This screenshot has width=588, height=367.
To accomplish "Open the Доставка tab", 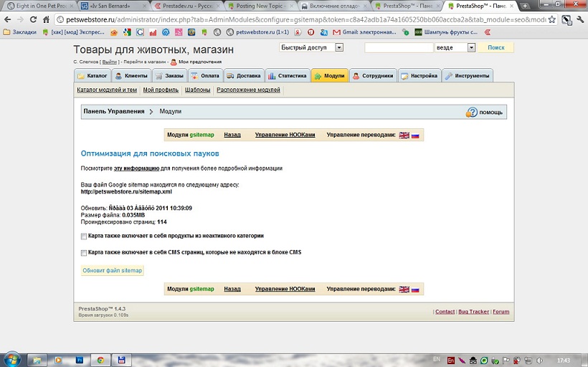I will tap(244, 75).
